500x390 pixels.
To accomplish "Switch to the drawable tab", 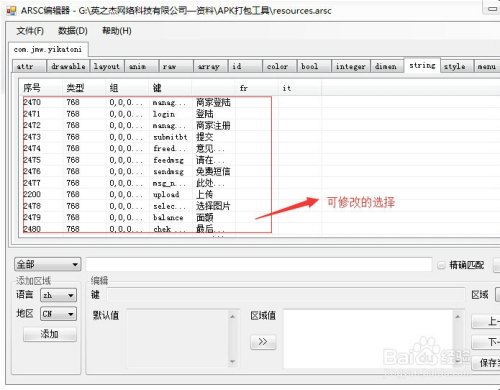I will [x=68, y=66].
